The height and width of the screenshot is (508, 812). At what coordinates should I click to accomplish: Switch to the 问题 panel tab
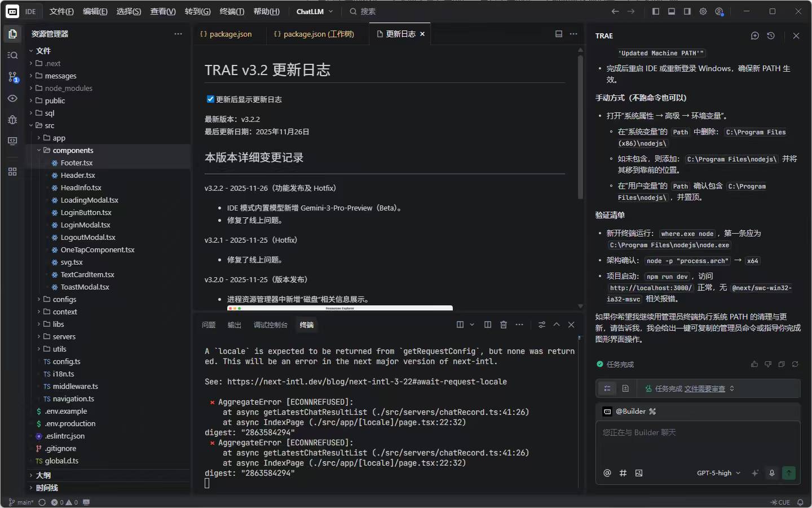click(209, 325)
